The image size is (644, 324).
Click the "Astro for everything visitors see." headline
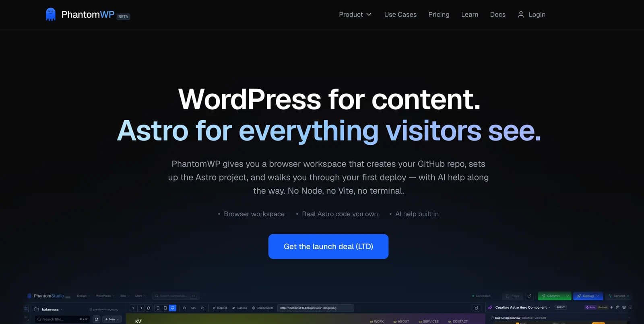point(329,131)
